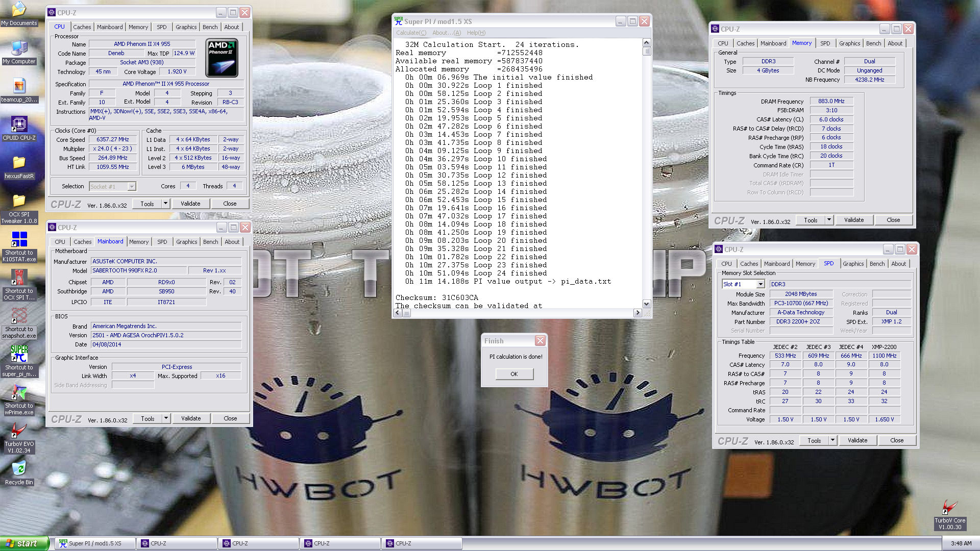Open About tab in SPD window
Screen dimensions: 980x551
point(898,264)
